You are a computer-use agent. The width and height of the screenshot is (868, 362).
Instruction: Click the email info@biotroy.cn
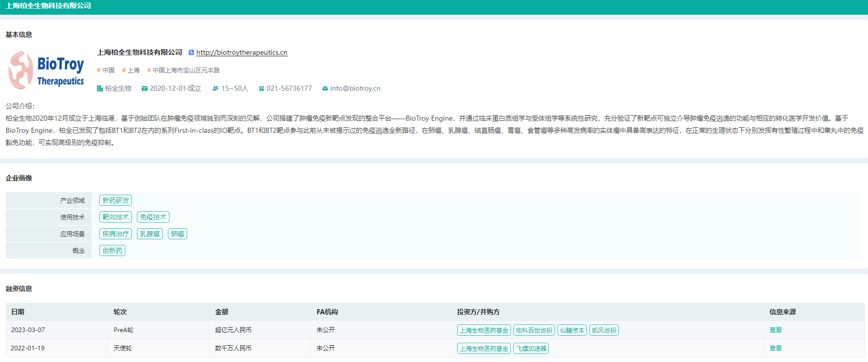pos(355,89)
